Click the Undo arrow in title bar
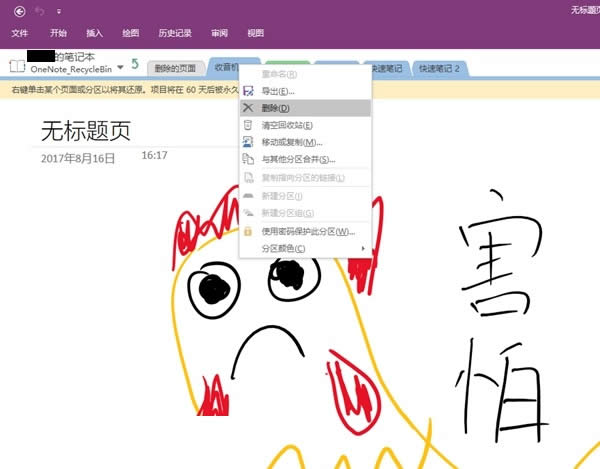The width and height of the screenshot is (600, 469). [x=40, y=11]
